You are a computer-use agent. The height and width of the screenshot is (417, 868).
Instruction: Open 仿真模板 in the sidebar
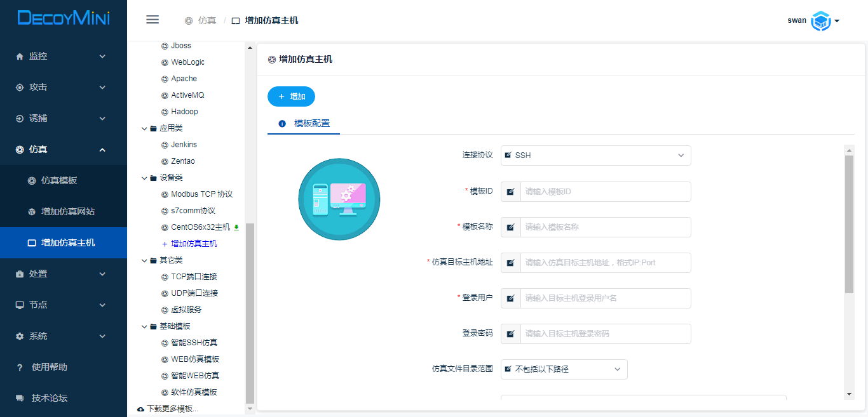(59, 180)
